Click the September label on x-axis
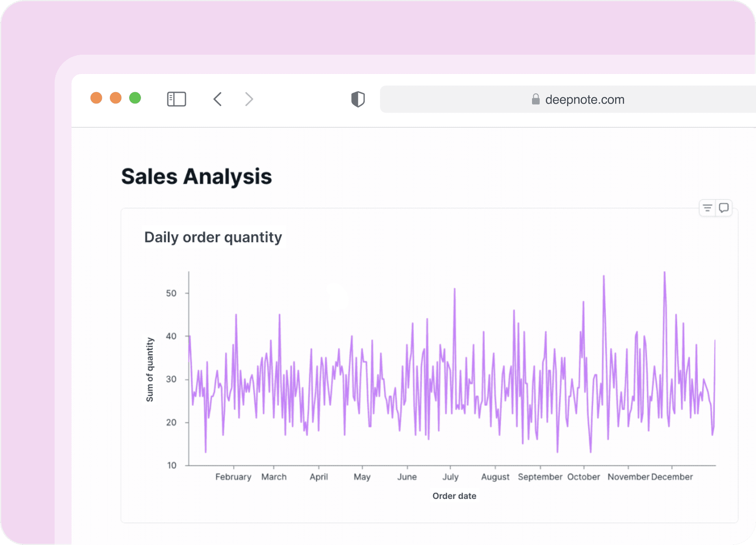The width and height of the screenshot is (756, 545). click(540, 477)
